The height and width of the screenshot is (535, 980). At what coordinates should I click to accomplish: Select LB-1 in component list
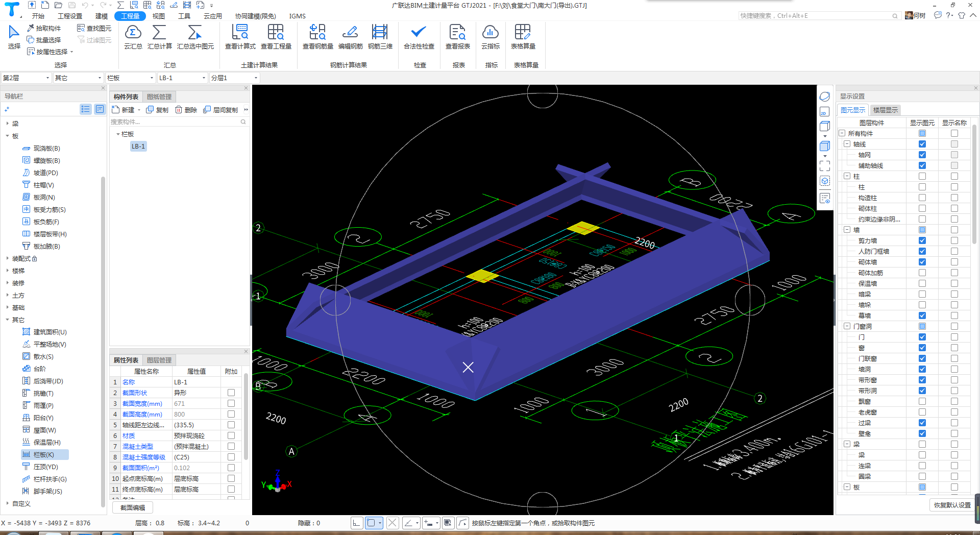[x=138, y=146]
